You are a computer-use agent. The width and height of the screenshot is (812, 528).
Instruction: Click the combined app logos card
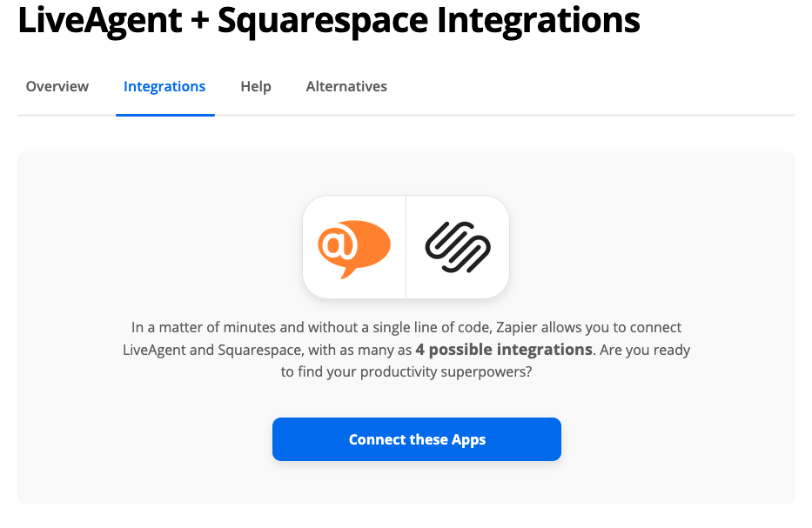(x=406, y=246)
